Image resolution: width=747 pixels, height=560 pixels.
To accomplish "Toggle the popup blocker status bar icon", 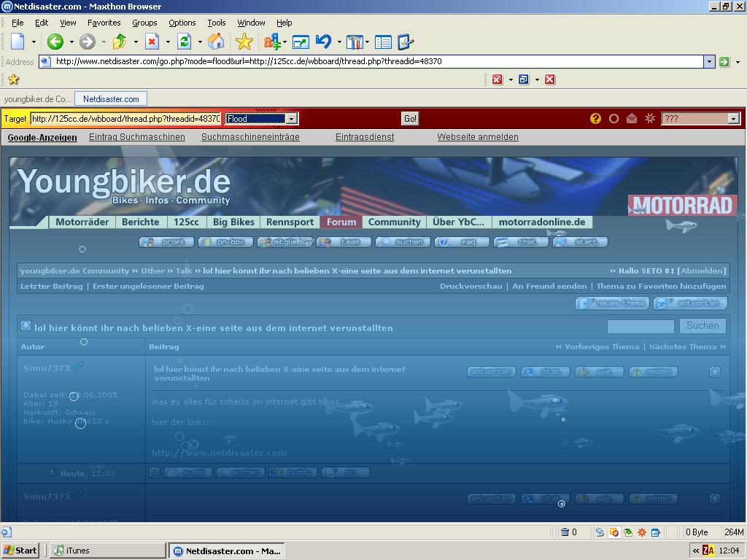I will [x=614, y=532].
